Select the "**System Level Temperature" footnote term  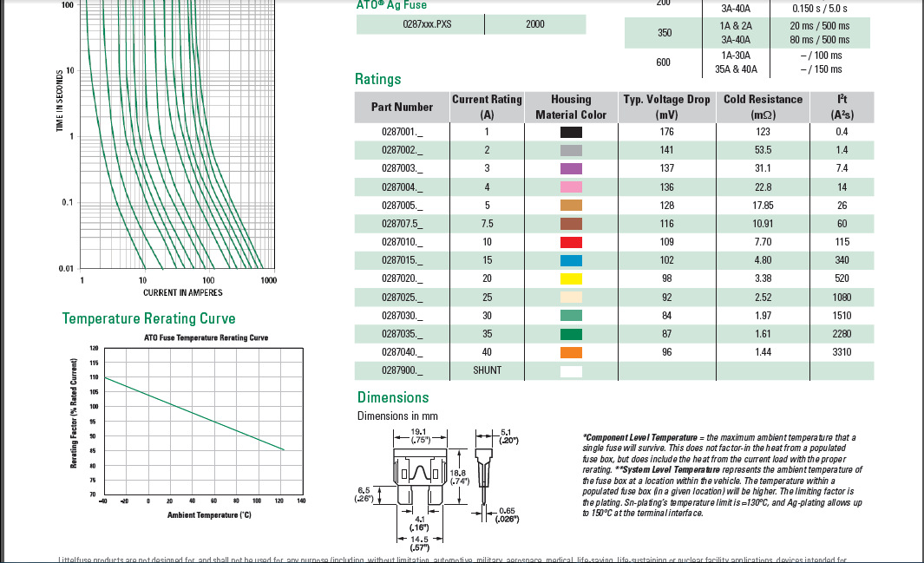(667, 470)
